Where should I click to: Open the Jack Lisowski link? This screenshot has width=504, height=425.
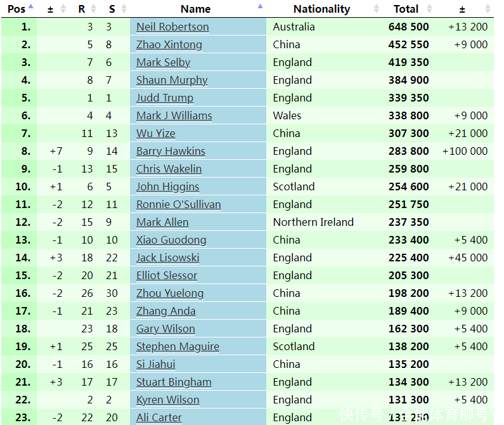(x=167, y=258)
